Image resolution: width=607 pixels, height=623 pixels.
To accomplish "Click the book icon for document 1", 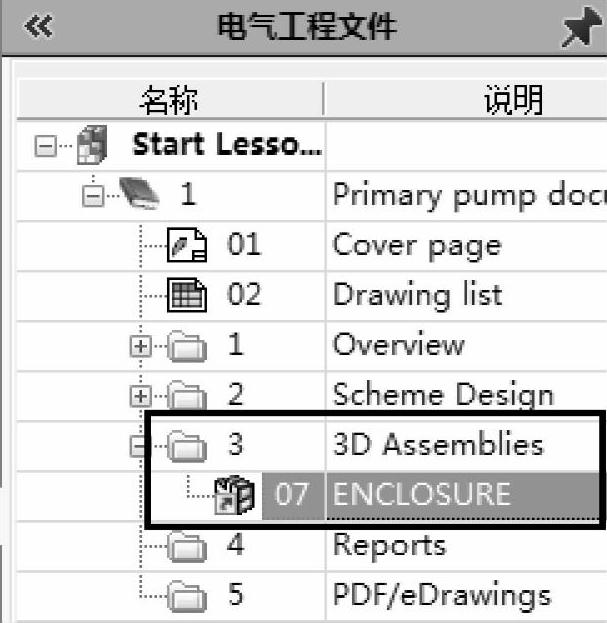I will [142, 195].
